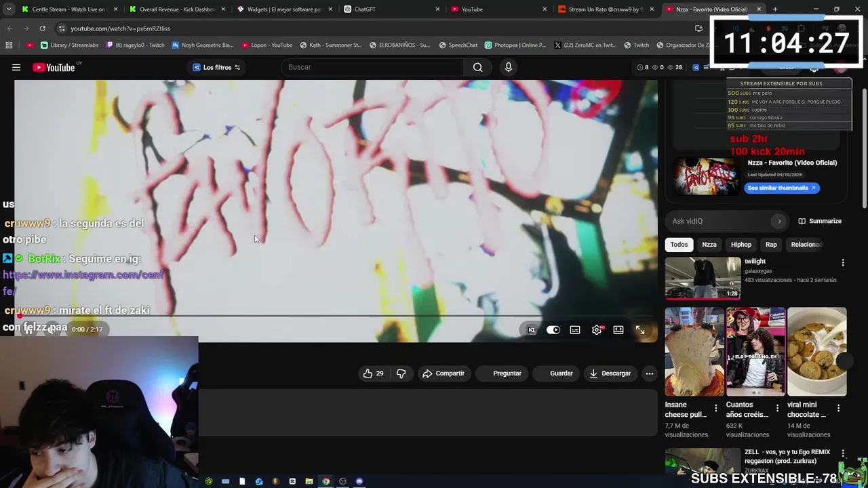
Task: Open the viral mini chocolate short thumbnail
Action: click(x=817, y=352)
